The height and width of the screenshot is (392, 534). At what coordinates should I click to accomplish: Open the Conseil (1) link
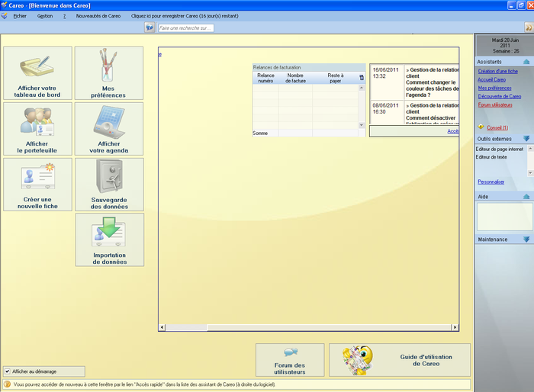coord(497,127)
